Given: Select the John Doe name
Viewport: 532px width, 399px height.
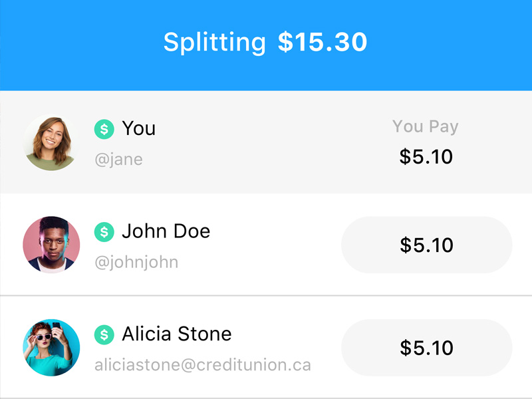Looking at the screenshot, I should [166, 231].
